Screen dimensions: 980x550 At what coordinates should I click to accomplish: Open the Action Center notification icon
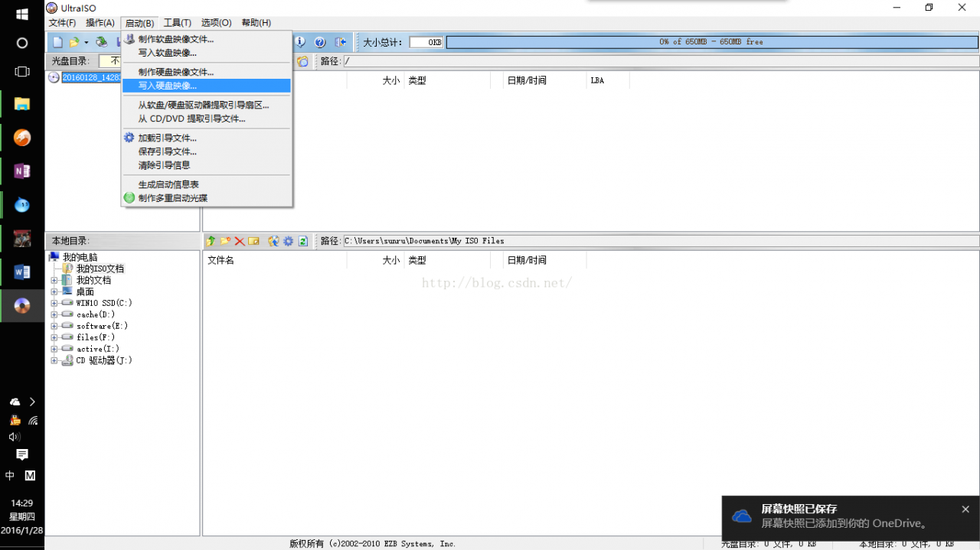pos(22,454)
